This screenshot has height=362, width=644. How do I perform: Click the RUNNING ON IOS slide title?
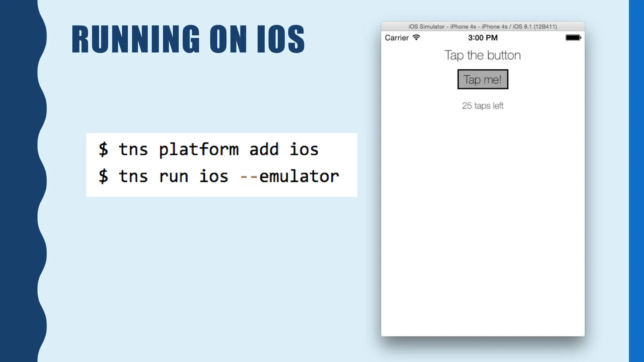[x=188, y=39]
